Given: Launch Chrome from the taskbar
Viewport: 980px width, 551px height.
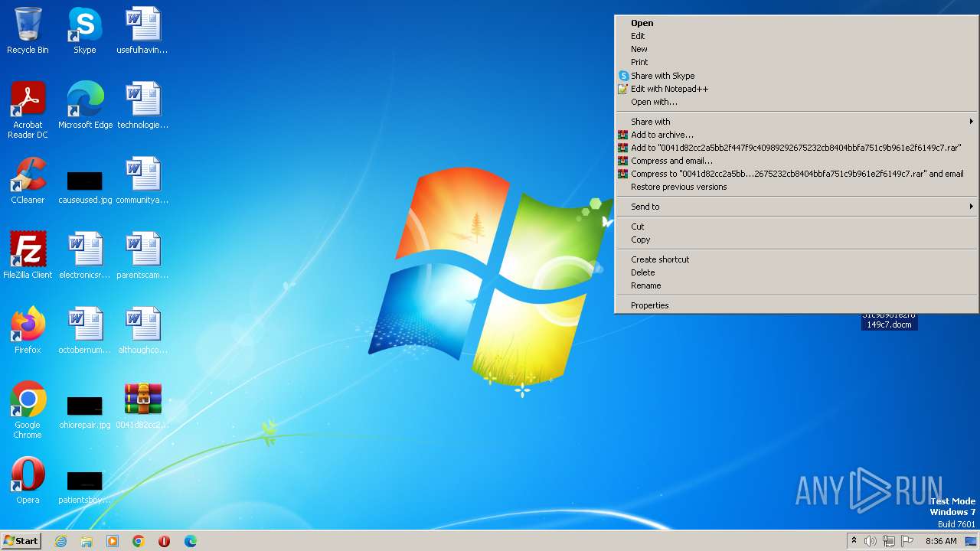Looking at the screenshot, I should [139, 541].
